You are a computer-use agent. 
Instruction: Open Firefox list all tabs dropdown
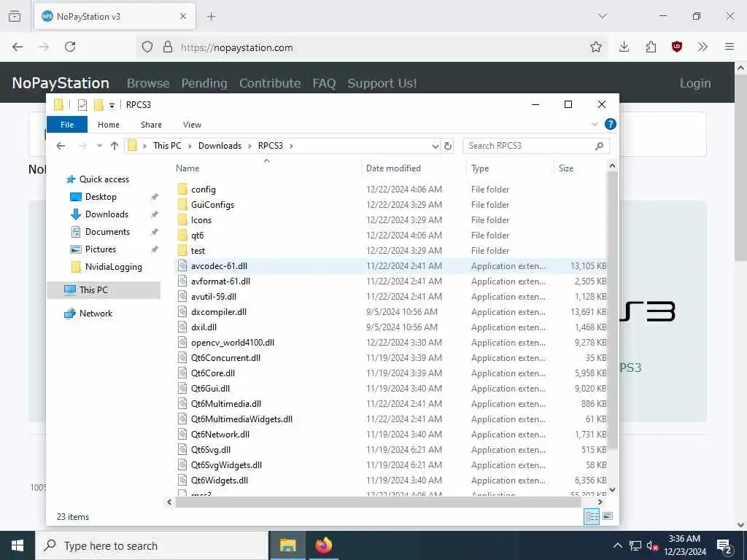coord(603,16)
